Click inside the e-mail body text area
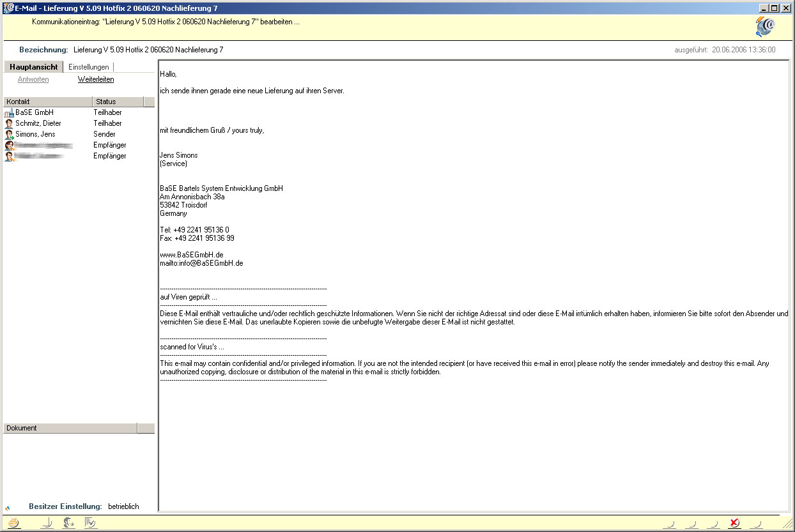 [473, 434]
